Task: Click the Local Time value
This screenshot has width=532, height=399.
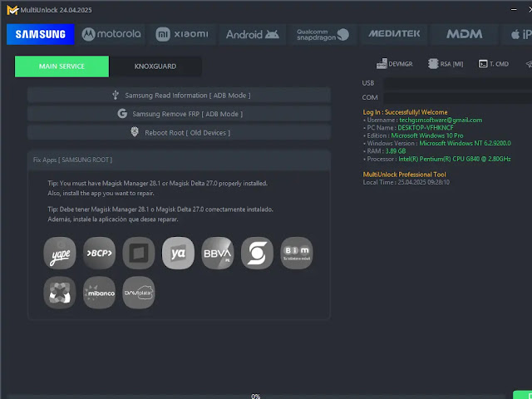Action: pos(423,182)
